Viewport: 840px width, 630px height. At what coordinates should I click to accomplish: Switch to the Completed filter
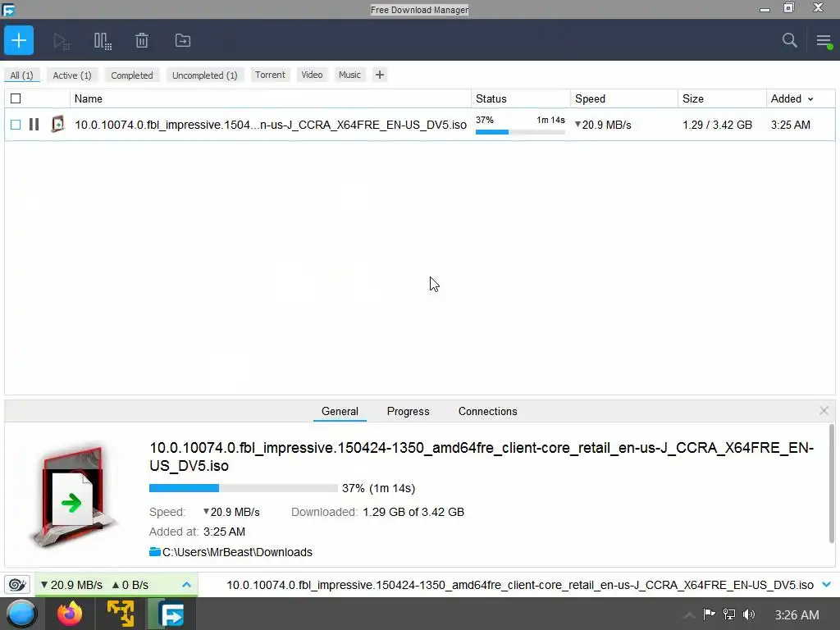[132, 75]
